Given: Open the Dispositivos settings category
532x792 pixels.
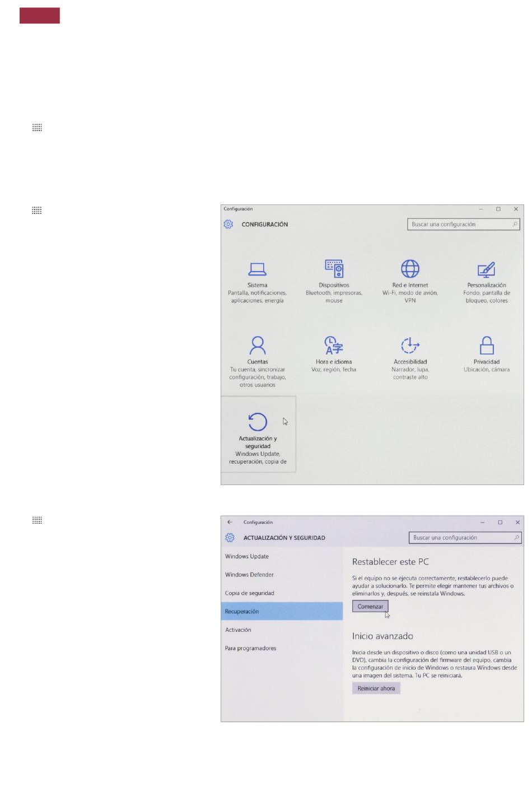Looking at the screenshot, I should coord(334,282).
